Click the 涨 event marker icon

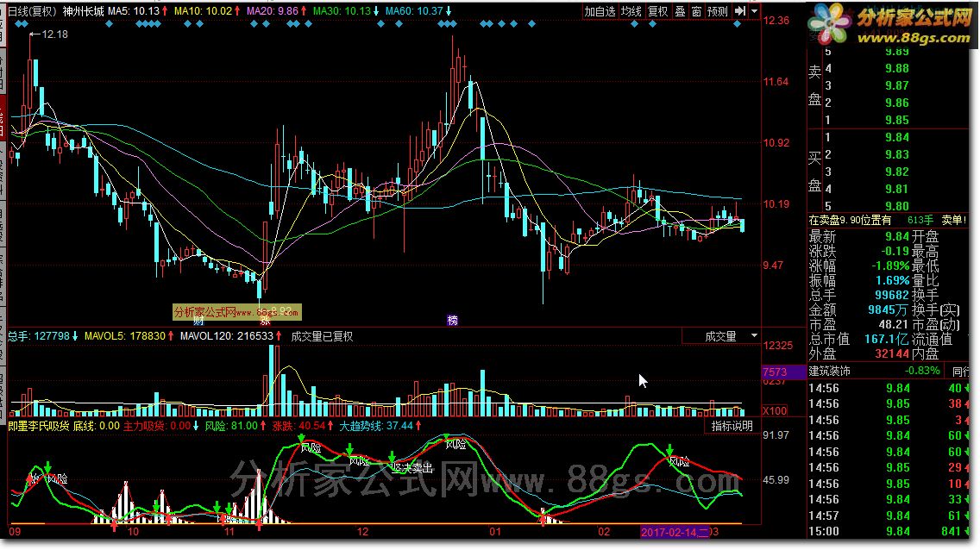pos(265,321)
